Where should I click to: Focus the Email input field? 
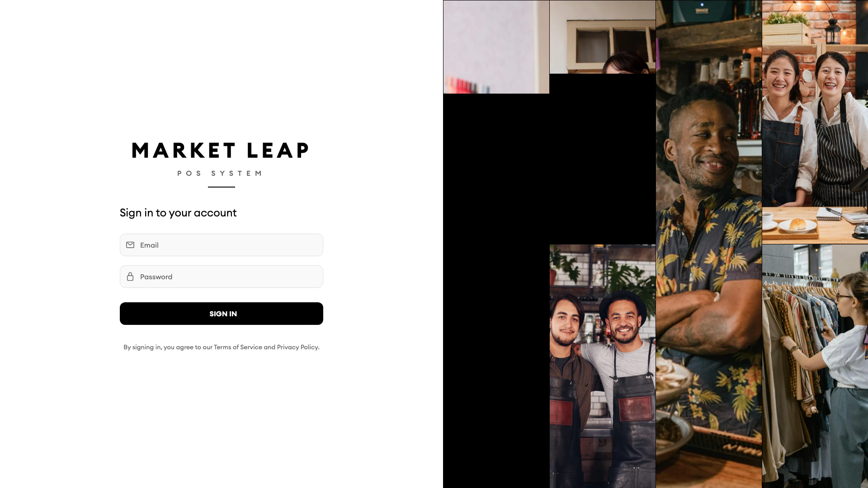coord(222,245)
